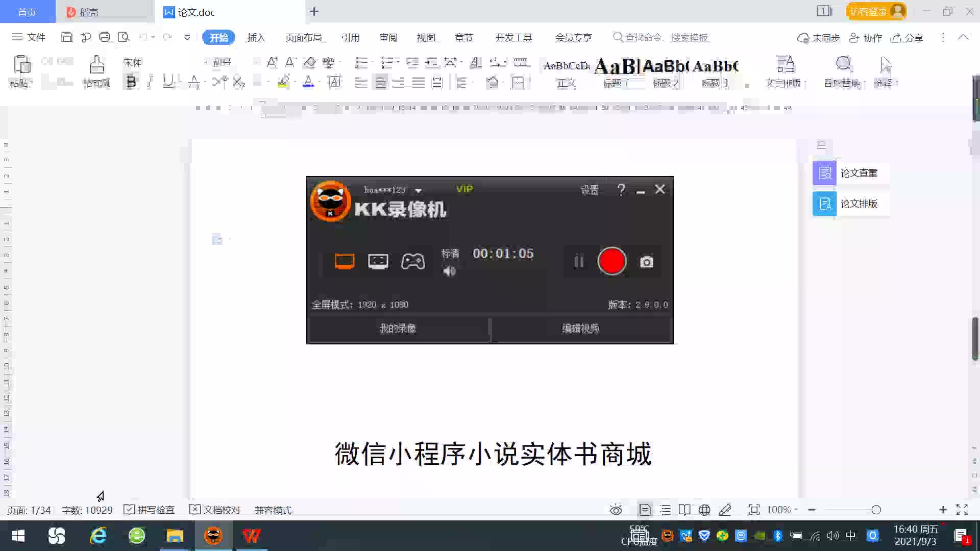The height and width of the screenshot is (551, 980).
Task: Open the 页面布局 ribbon tab
Action: [303, 37]
